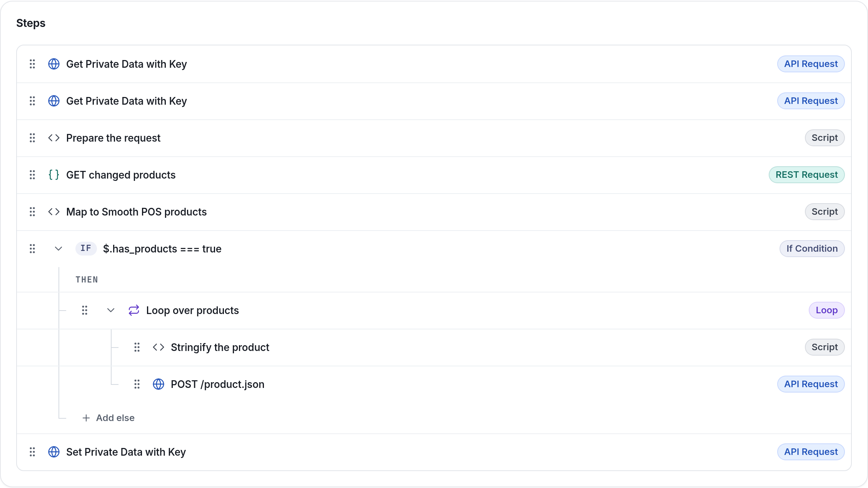The width and height of the screenshot is (868, 488).
Task: Click the Script tag on Map to Smooth POS
Action: [x=825, y=212]
